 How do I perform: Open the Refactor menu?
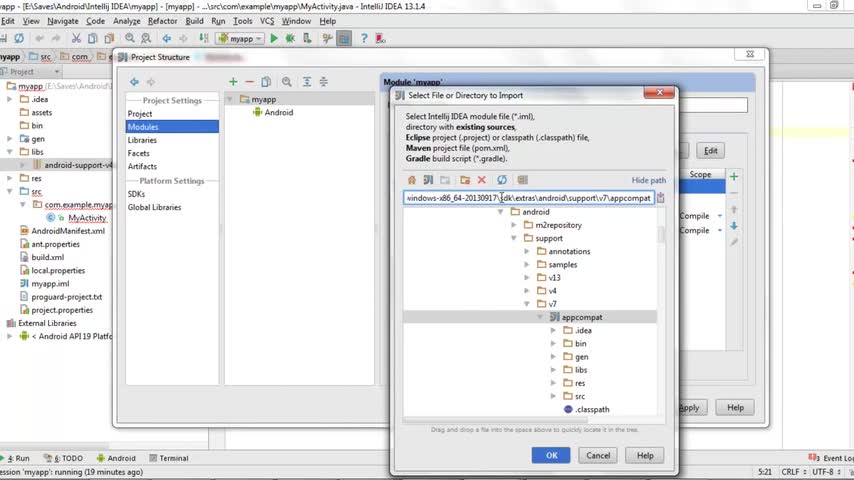coord(162,21)
